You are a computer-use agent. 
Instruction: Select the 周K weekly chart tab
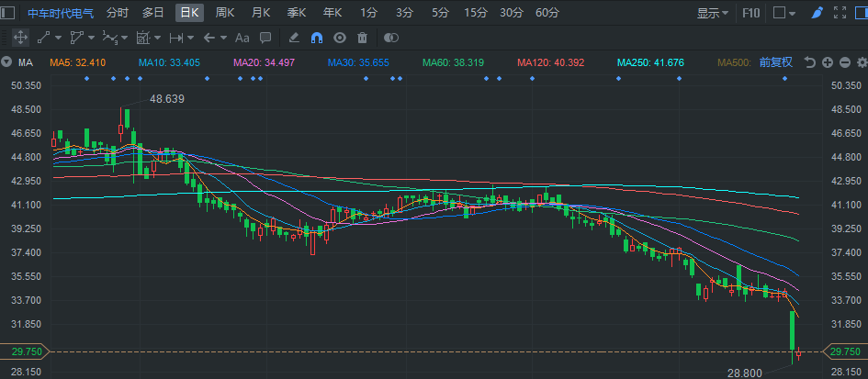[225, 13]
